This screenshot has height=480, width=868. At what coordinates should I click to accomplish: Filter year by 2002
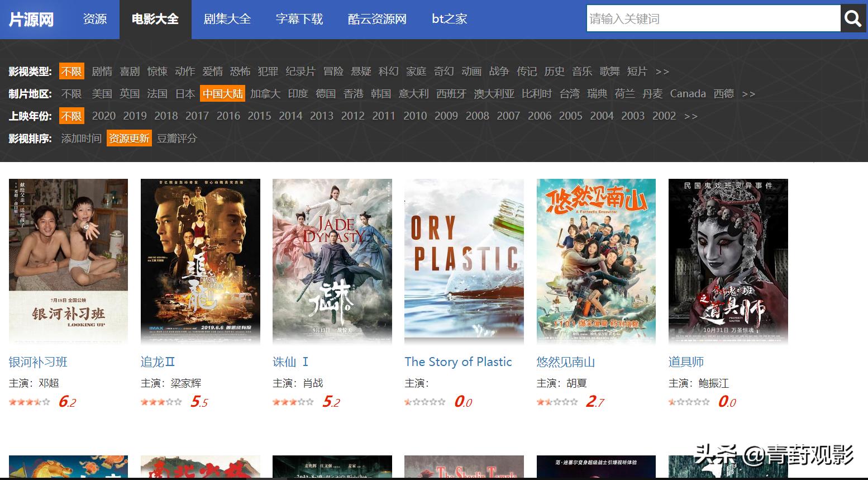[664, 116]
